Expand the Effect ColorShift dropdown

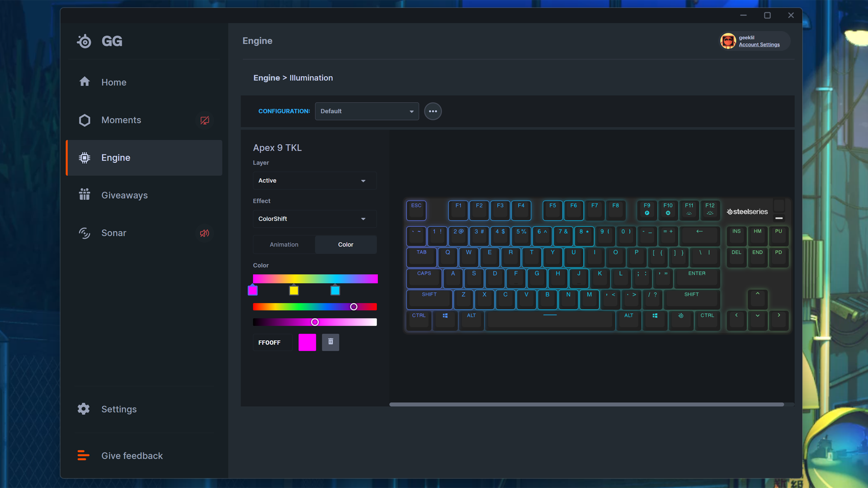point(315,219)
